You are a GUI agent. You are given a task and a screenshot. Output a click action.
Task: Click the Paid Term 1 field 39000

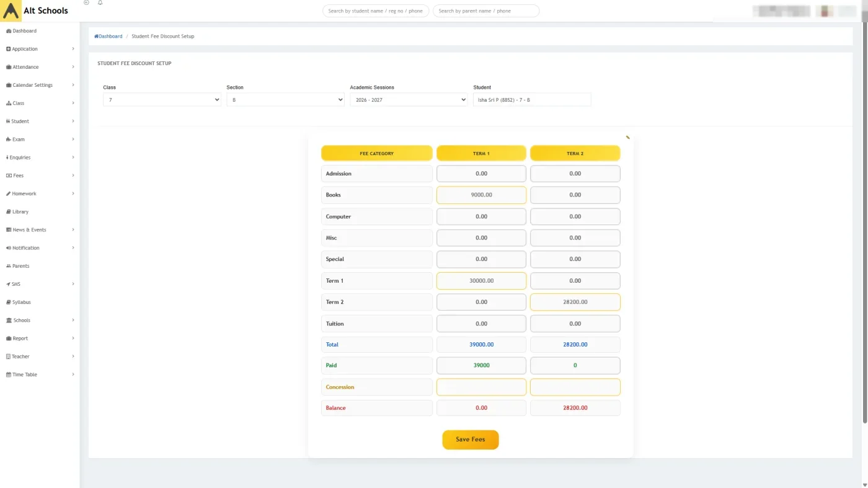pyautogui.click(x=481, y=366)
